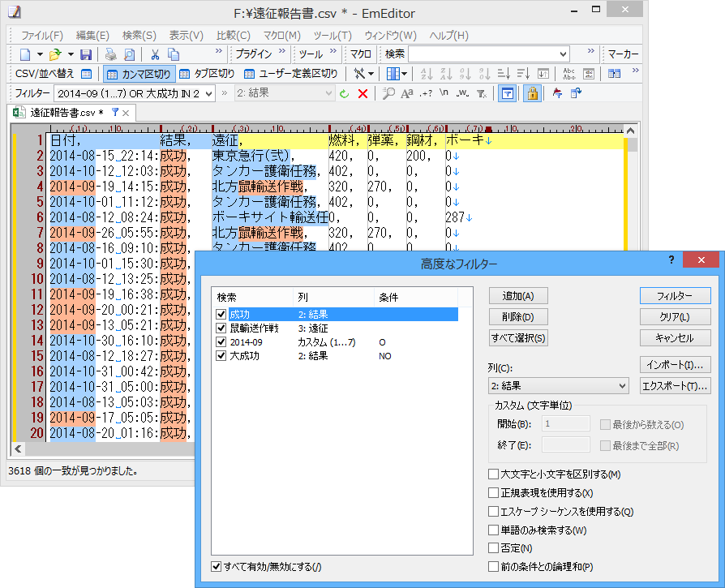Open Print Preview from the toolbar
725x588 pixels.
(x=130, y=54)
